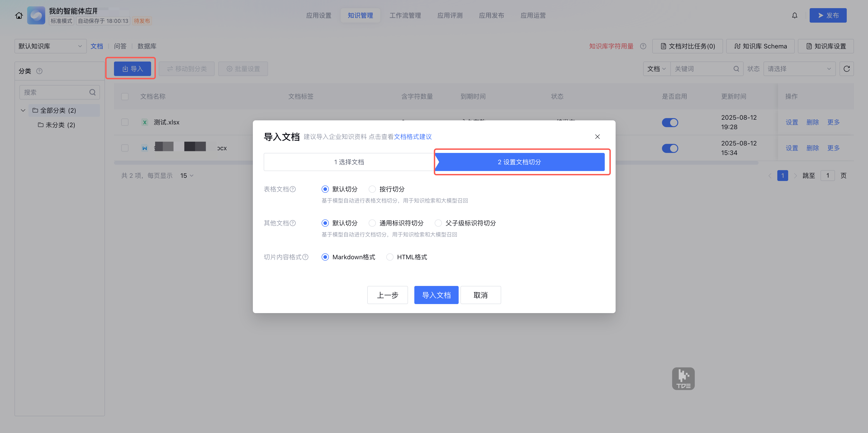Collapse the 全部分类 tree node
This screenshot has height=433, width=868.
pyautogui.click(x=23, y=110)
